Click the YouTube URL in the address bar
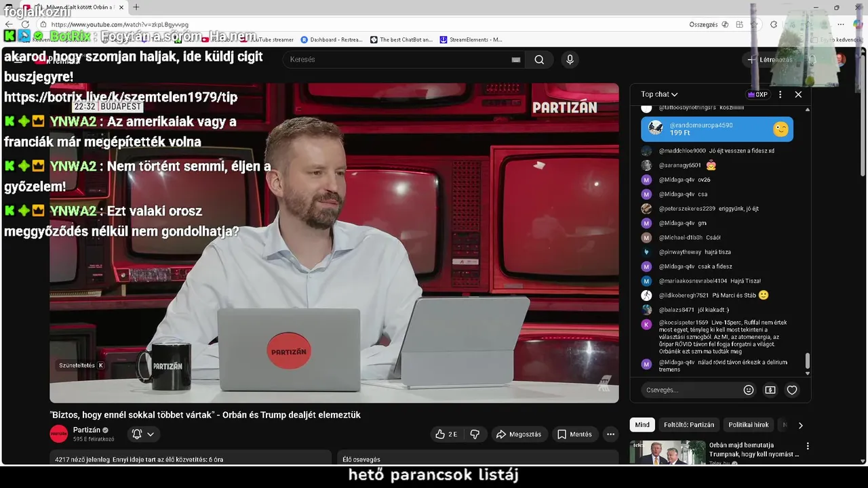 coord(120,24)
